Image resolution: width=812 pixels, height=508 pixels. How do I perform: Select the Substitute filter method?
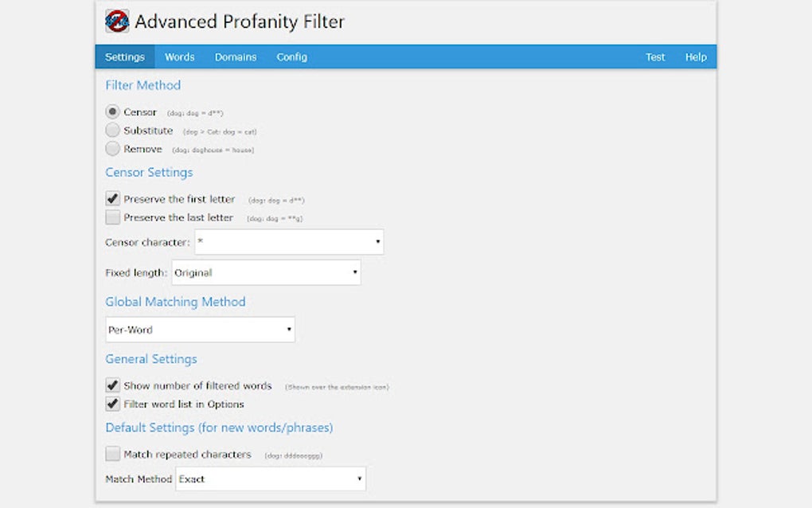click(x=112, y=130)
